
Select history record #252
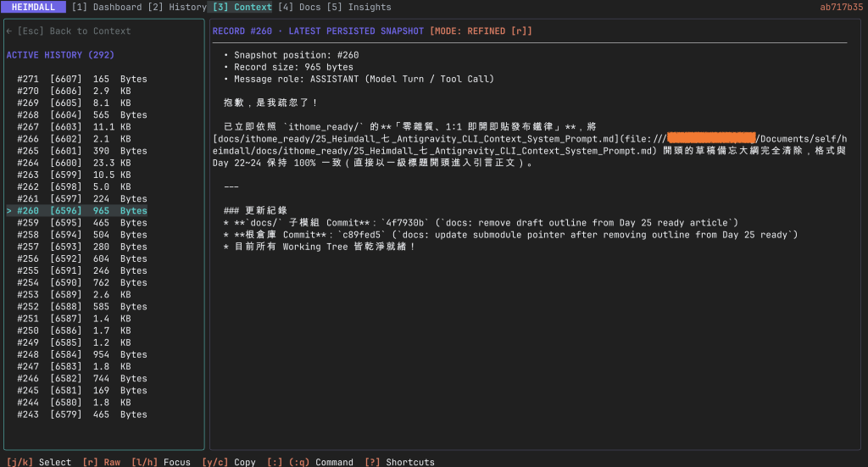click(82, 307)
